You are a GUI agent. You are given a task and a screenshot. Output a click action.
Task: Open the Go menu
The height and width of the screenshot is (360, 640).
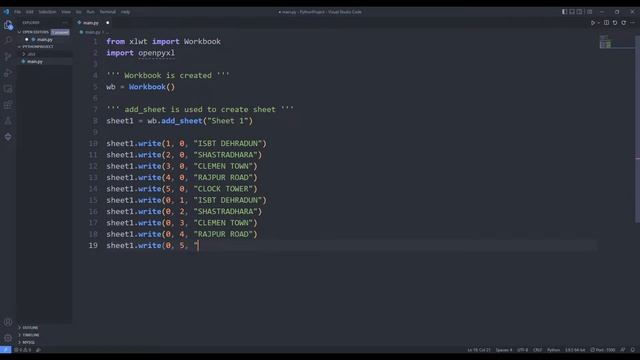click(79, 12)
